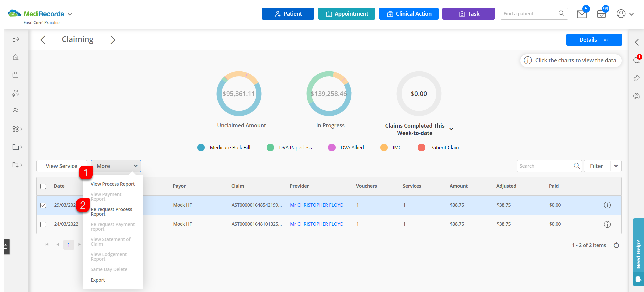Open the More dropdown arrow
The height and width of the screenshot is (292, 644).
[136, 166]
